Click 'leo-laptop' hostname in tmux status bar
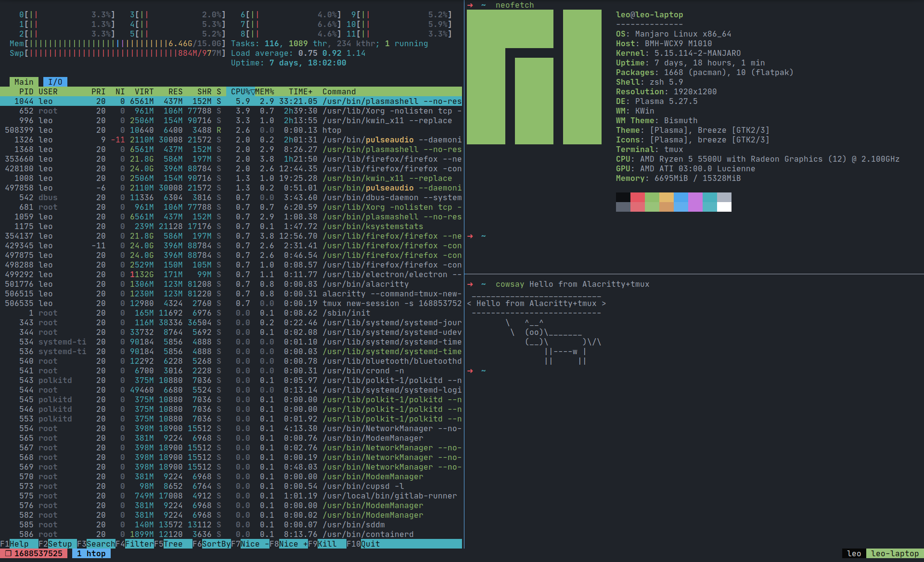The height and width of the screenshot is (562, 924). click(895, 553)
